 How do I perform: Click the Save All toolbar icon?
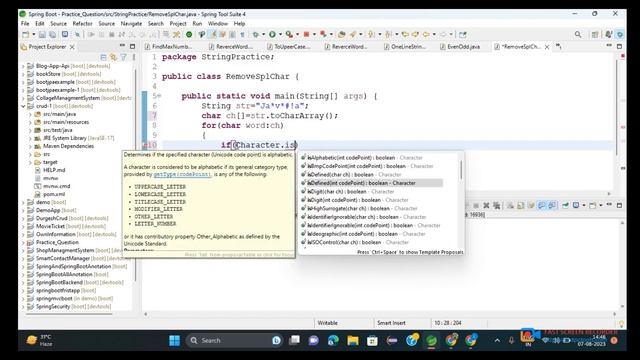pos(53,35)
